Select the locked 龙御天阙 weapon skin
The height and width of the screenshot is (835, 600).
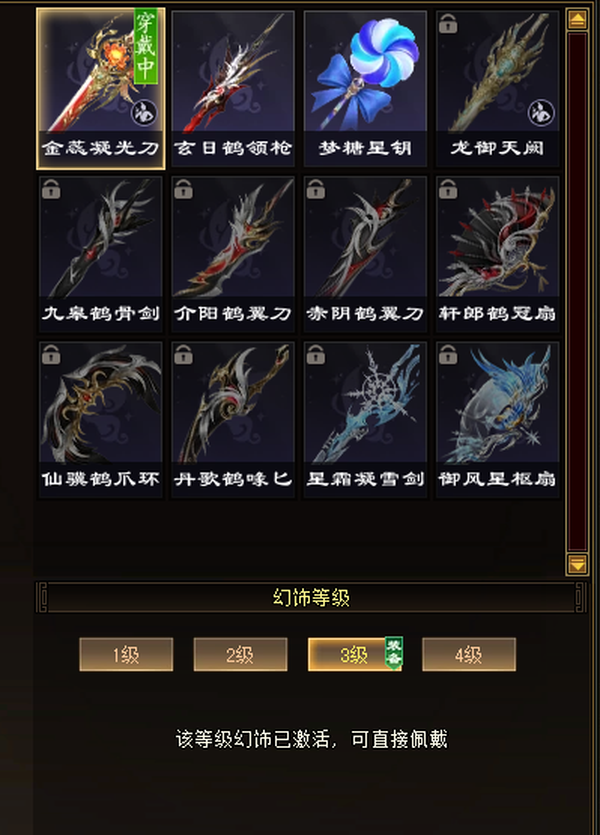coord(497,89)
